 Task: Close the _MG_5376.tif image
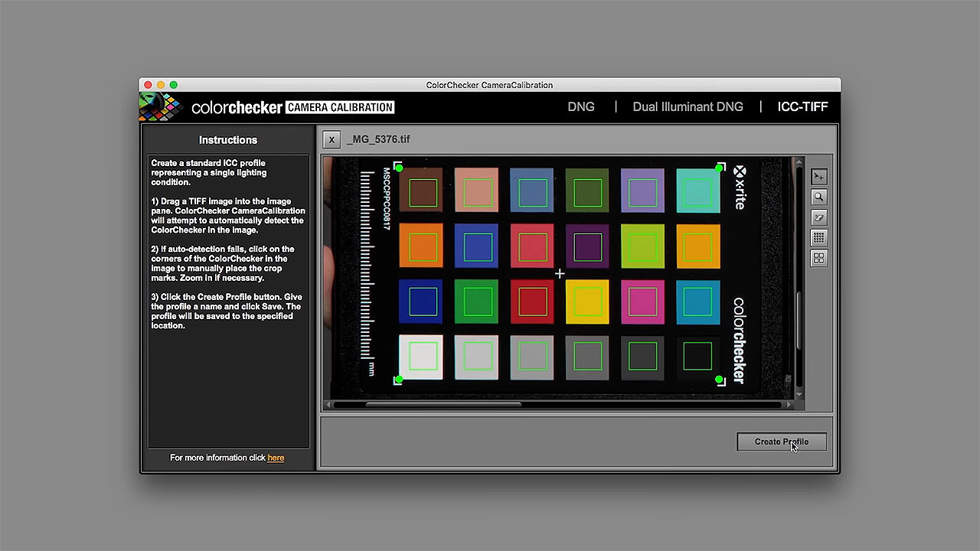[x=331, y=139]
